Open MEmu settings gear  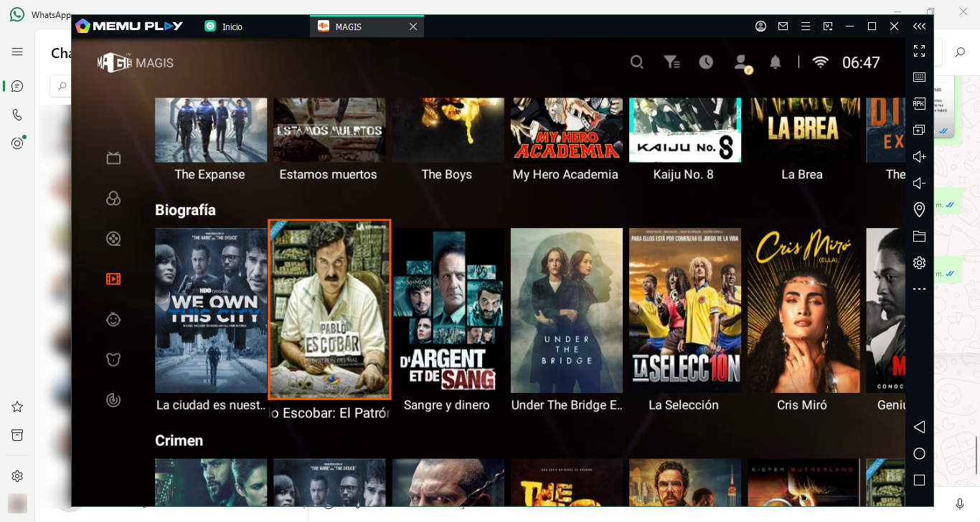coord(919,263)
